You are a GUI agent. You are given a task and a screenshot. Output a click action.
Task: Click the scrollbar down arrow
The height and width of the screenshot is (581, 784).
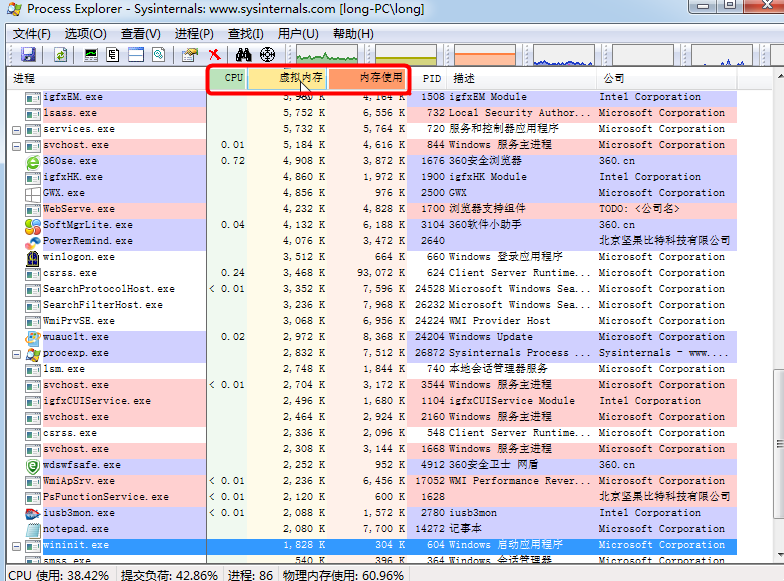tap(780, 554)
